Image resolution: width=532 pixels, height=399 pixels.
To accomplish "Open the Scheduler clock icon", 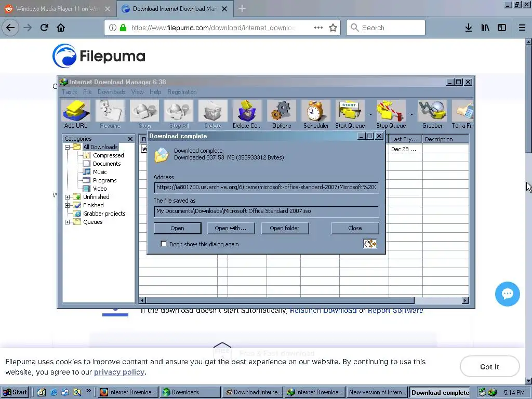I will coord(316,114).
